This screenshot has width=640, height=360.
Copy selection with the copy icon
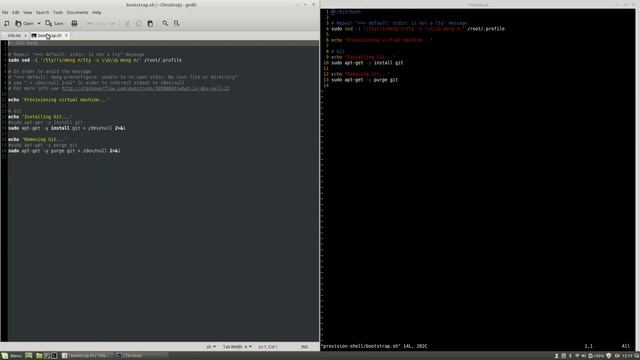138,23
